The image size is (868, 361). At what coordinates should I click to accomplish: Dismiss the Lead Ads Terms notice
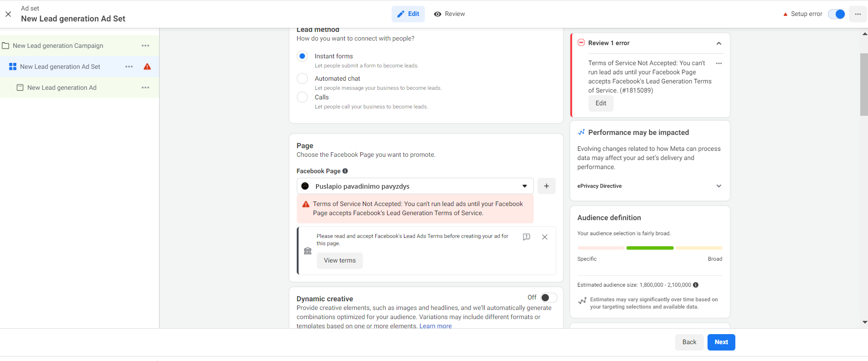(x=545, y=237)
